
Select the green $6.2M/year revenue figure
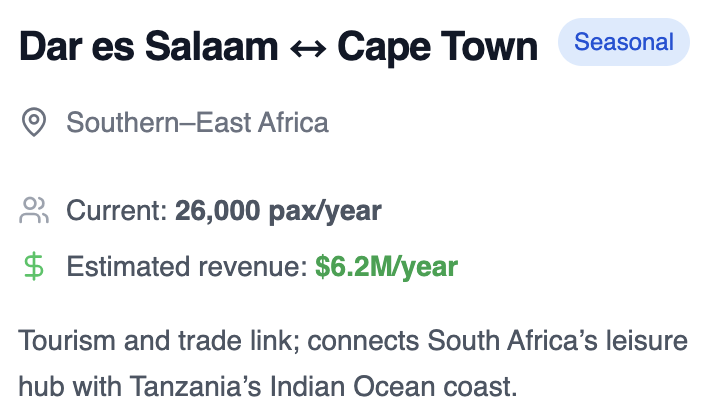[386, 267]
